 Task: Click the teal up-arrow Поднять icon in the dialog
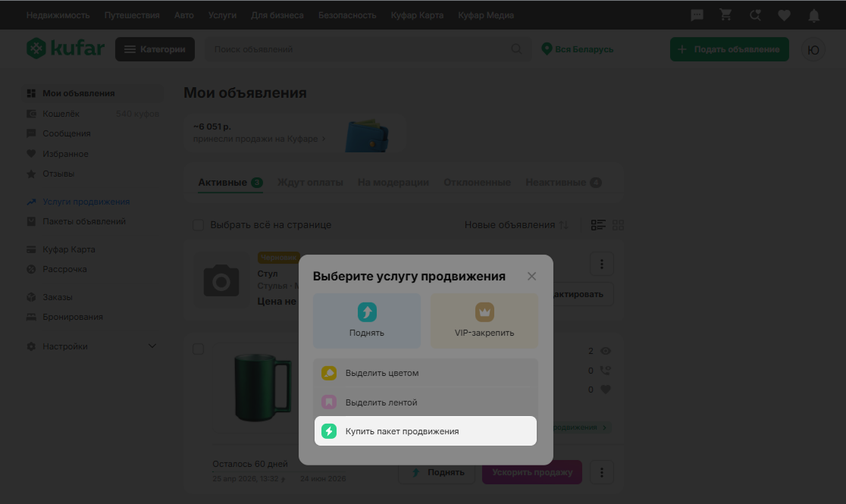(x=367, y=312)
